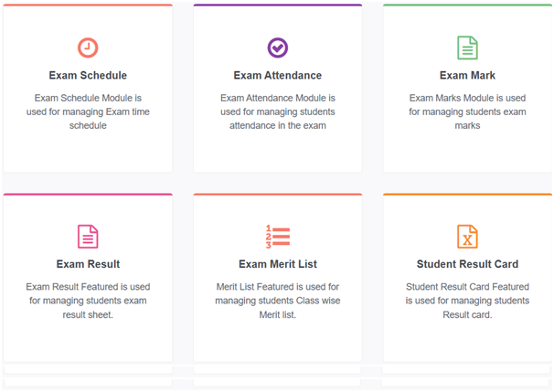Image resolution: width=554 pixels, height=392 pixels.
Task: Select the Exam Result title
Action: (88, 264)
